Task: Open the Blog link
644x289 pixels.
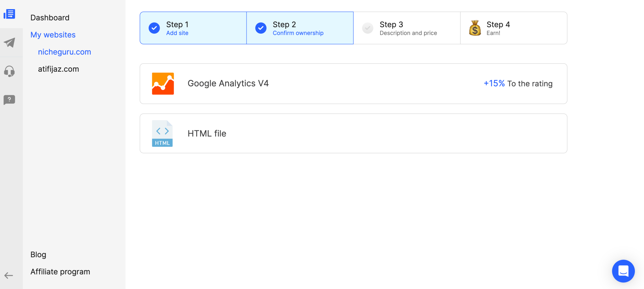Action: [x=38, y=255]
